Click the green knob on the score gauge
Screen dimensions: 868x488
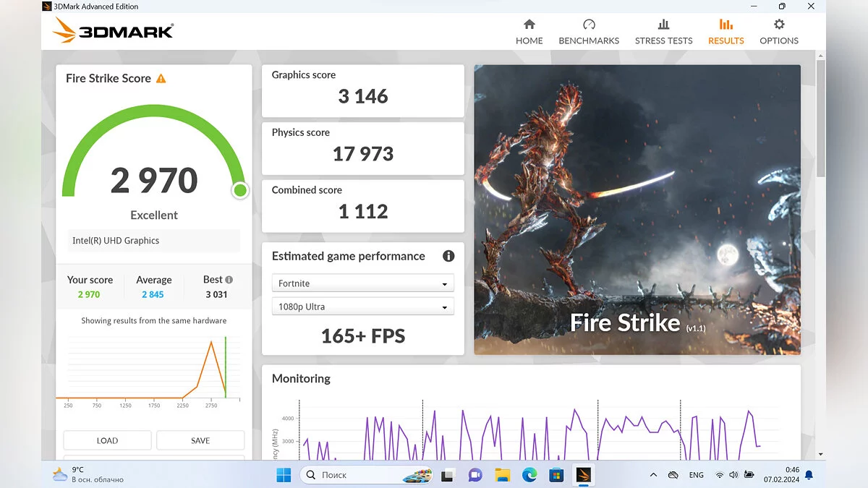tap(240, 190)
